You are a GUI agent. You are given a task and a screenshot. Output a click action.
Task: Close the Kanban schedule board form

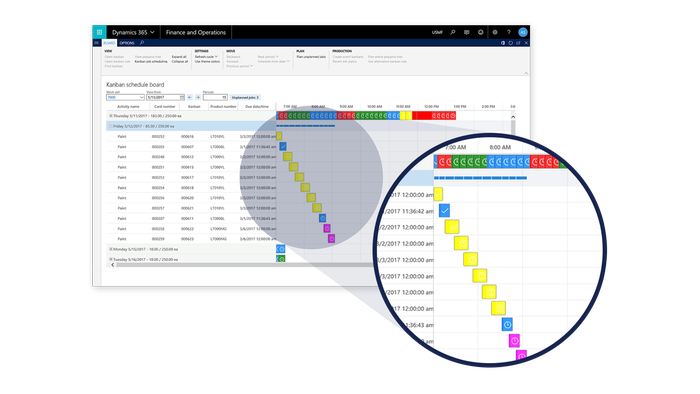526,43
